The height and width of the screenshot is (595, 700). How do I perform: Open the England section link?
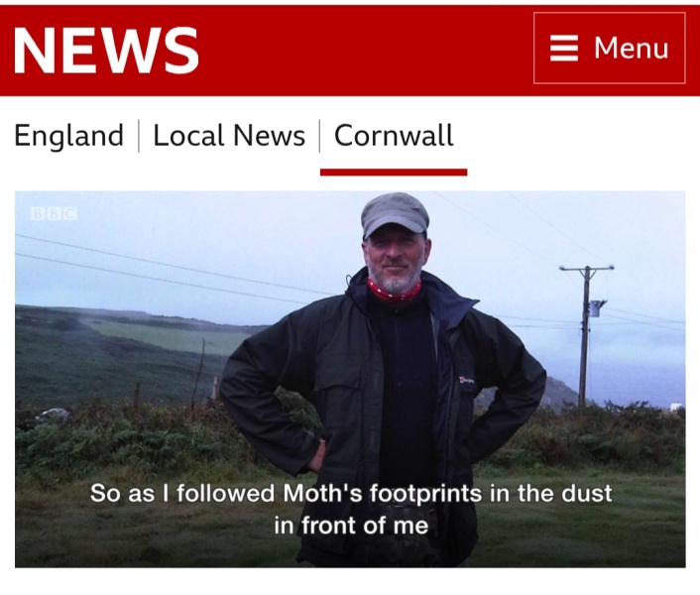pyautogui.click(x=68, y=135)
